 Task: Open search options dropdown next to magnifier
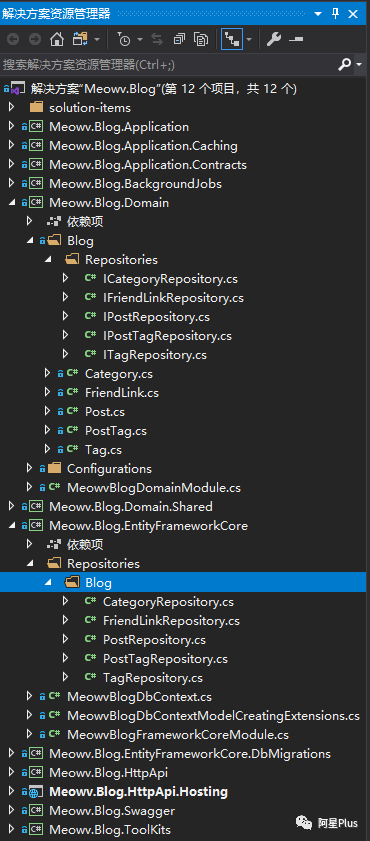click(x=359, y=65)
